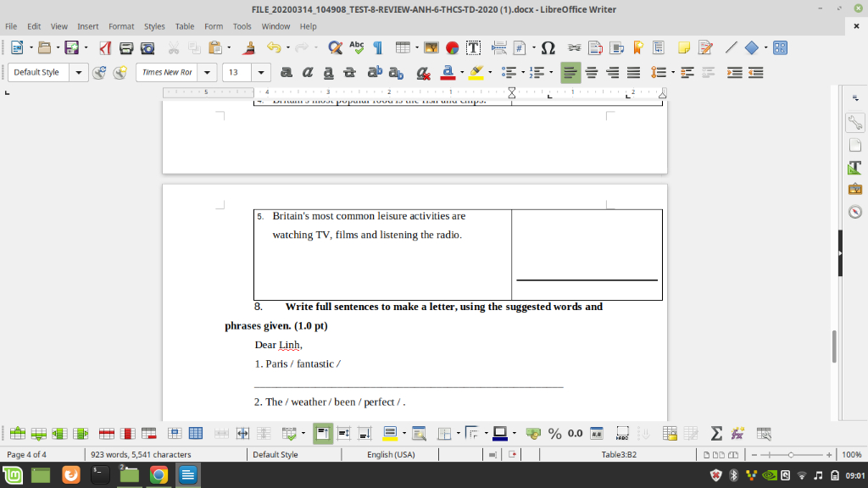Click in the font size input box

[237, 73]
